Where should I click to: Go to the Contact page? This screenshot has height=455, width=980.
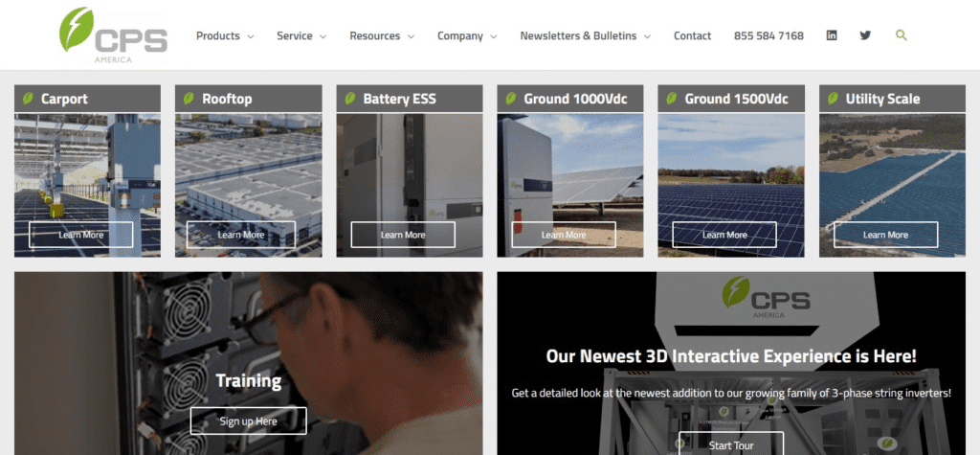692,36
